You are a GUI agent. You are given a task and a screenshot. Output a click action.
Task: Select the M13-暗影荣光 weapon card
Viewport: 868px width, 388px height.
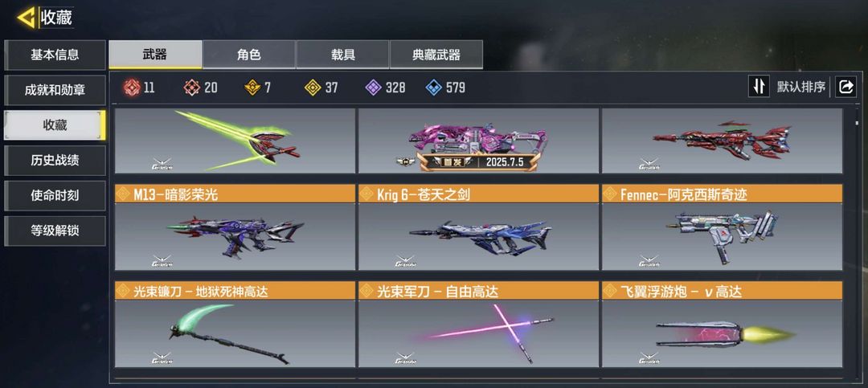235,227
